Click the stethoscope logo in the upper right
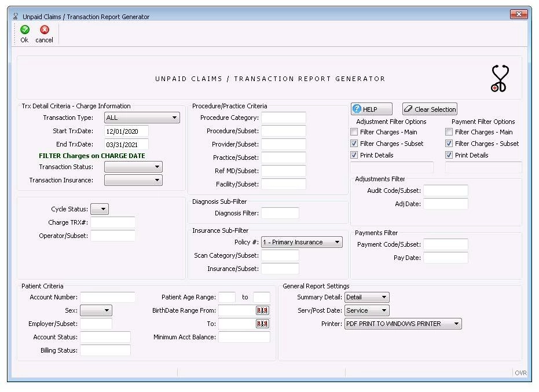This screenshot has width=539, height=392. tap(498, 77)
